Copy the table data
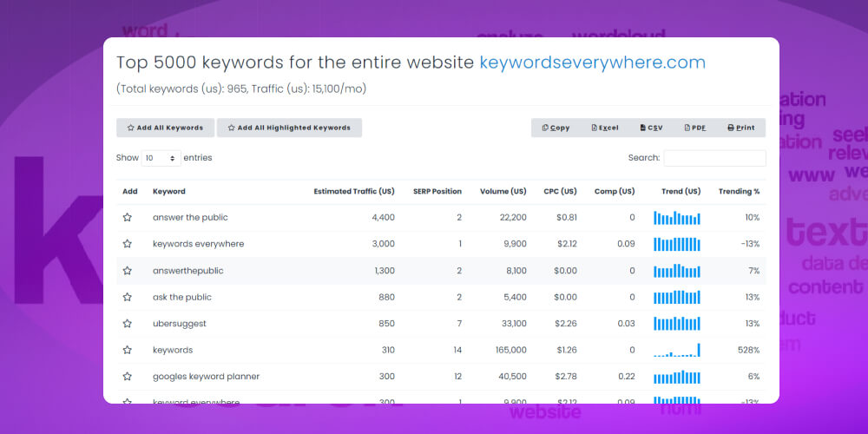The width and height of the screenshot is (868, 434). [x=556, y=128]
